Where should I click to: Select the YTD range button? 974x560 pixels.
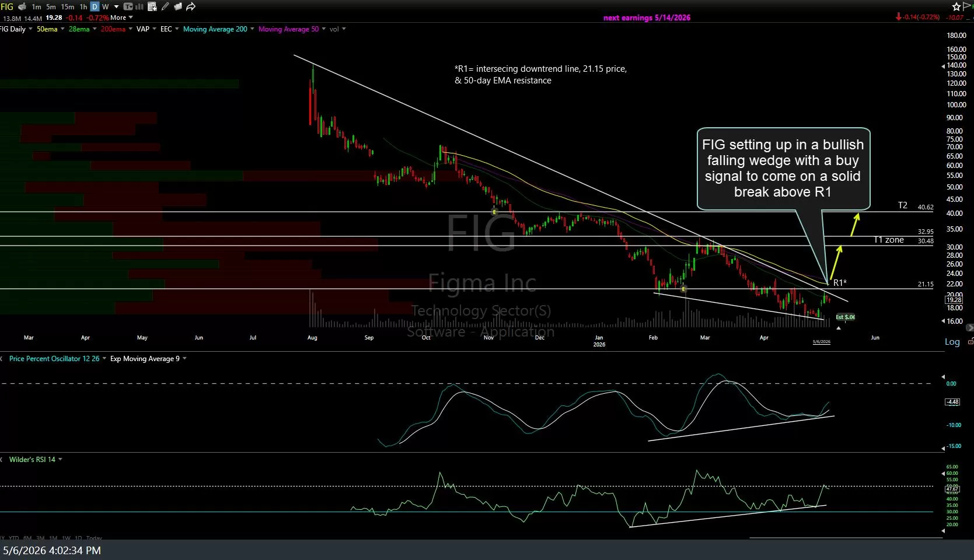14,538
